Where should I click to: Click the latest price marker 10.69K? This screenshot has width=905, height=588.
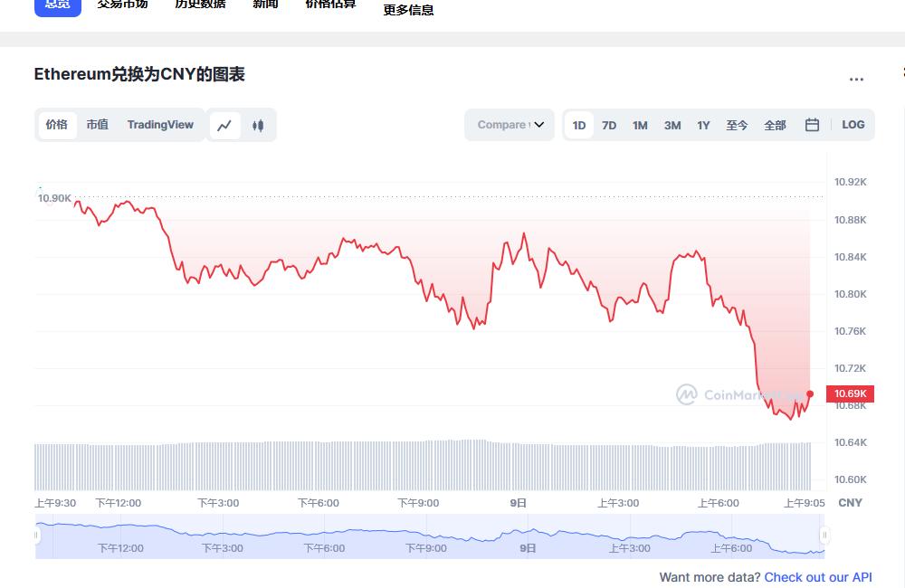849,394
